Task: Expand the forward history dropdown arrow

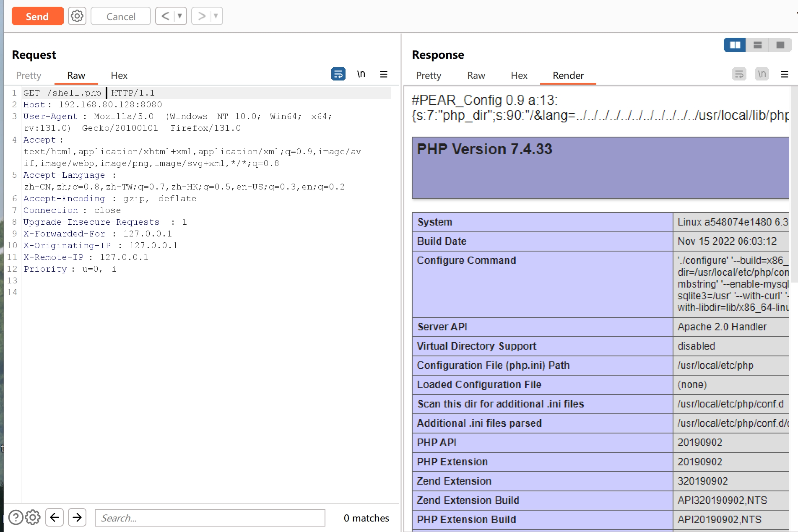Action: pyautogui.click(x=216, y=16)
